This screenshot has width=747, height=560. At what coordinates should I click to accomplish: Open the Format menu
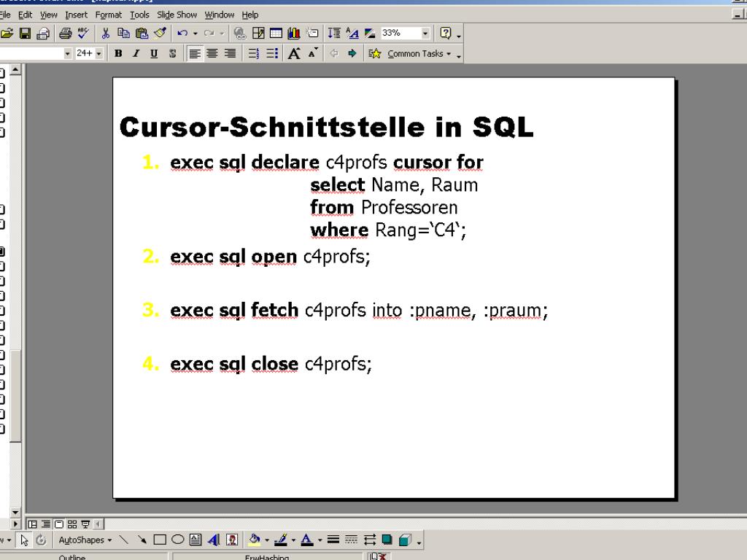tap(108, 15)
